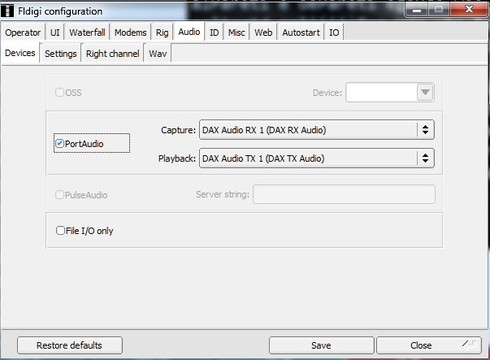Image resolution: width=490 pixels, height=360 pixels.
Task: Select the Right channel sub-tab
Action: point(113,53)
